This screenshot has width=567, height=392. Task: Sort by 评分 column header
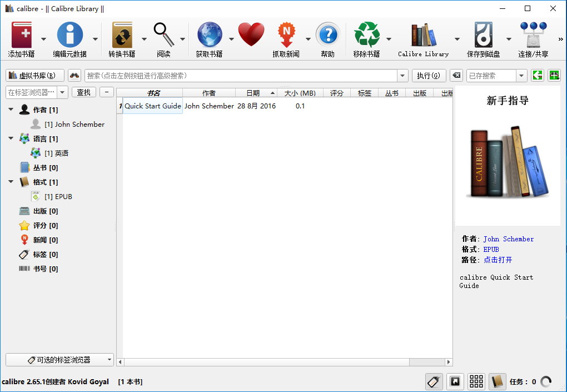point(337,93)
